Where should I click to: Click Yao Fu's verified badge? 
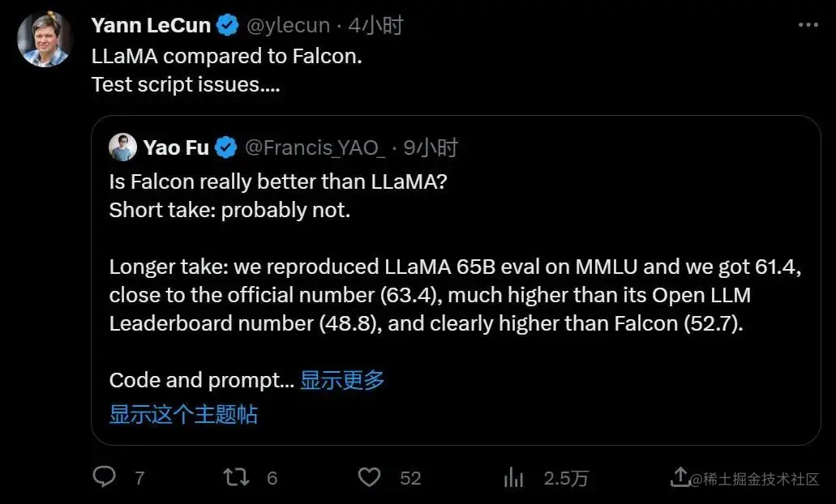[x=225, y=147]
